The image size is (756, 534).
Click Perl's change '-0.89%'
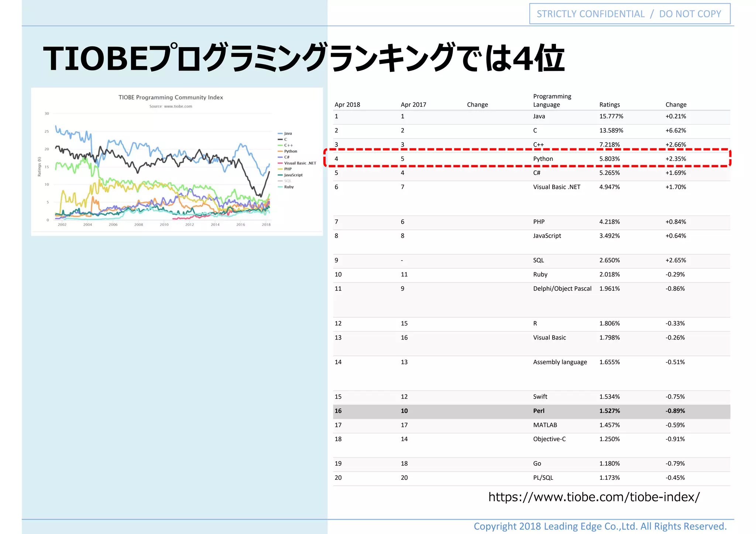pyautogui.click(x=675, y=411)
